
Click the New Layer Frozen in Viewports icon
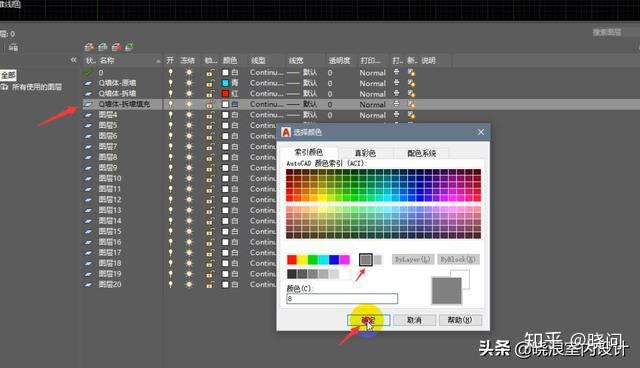pos(102,47)
